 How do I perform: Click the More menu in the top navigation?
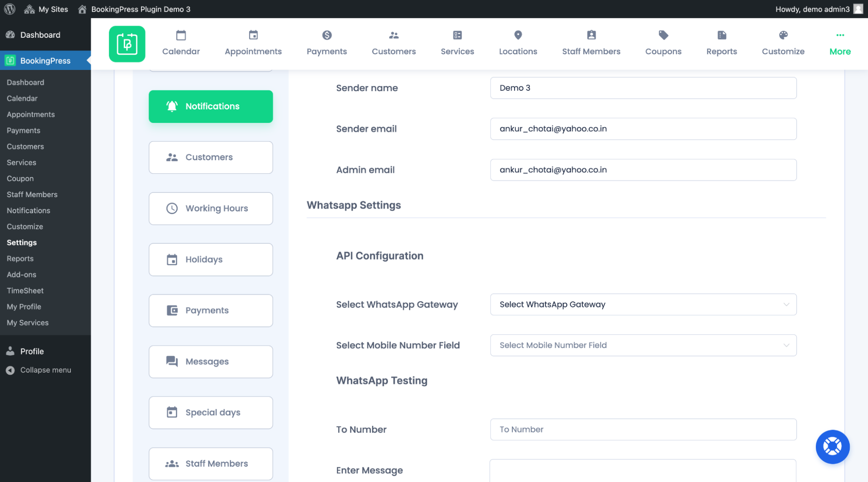(839, 43)
